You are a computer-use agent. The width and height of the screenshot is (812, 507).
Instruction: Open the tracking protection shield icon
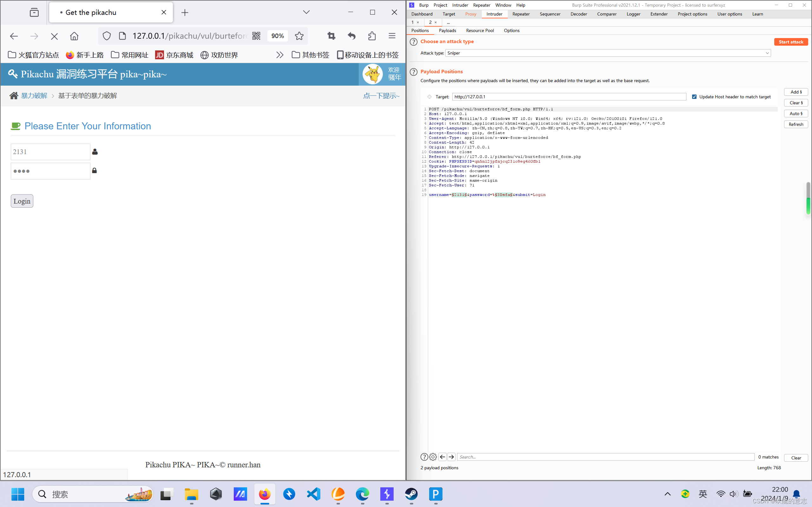(x=107, y=36)
